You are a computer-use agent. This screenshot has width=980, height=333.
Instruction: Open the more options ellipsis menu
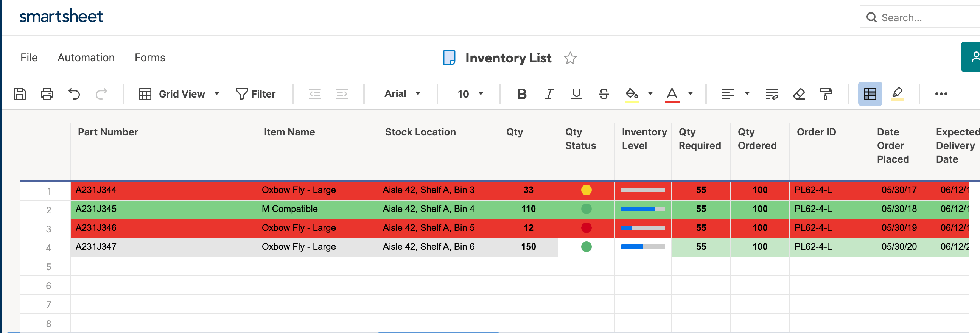coord(941,93)
